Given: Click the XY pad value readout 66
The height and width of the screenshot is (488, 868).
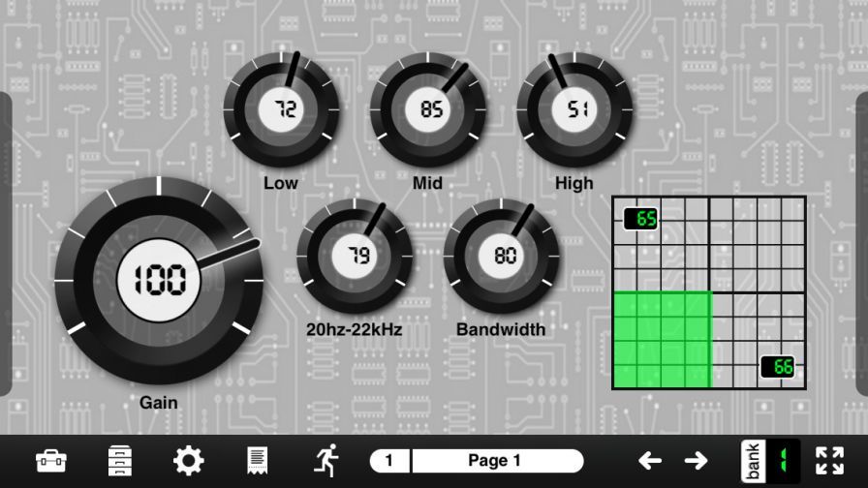Looking at the screenshot, I should (x=778, y=367).
